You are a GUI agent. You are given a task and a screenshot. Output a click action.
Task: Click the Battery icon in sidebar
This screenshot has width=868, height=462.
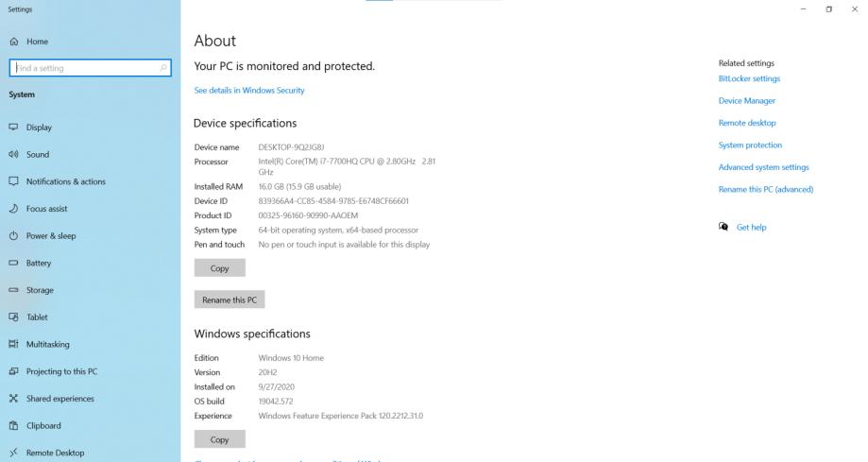tap(14, 263)
